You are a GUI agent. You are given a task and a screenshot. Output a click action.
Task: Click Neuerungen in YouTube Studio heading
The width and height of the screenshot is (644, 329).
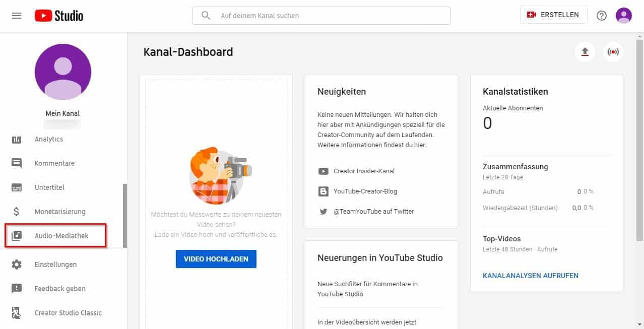click(x=380, y=258)
